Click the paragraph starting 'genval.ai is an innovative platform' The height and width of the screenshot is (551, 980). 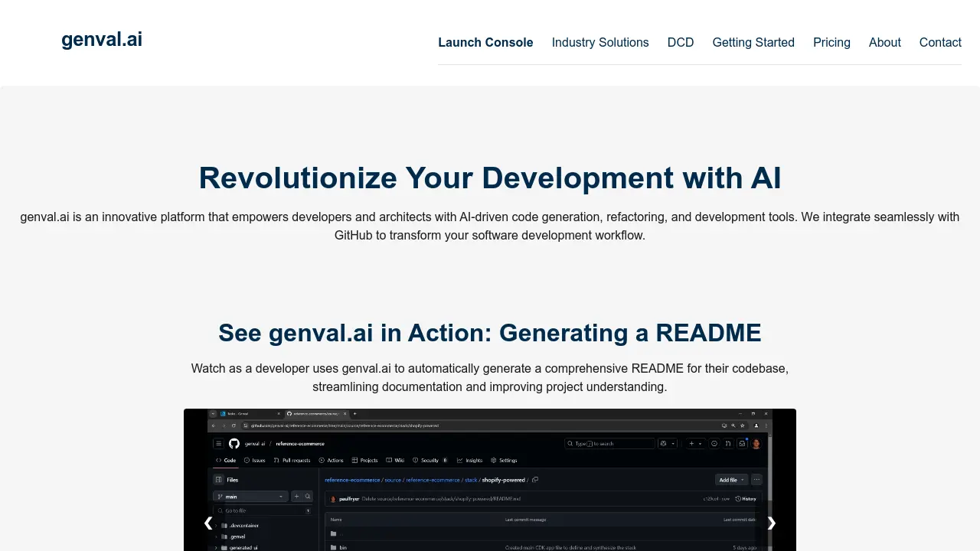(x=490, y=226)
